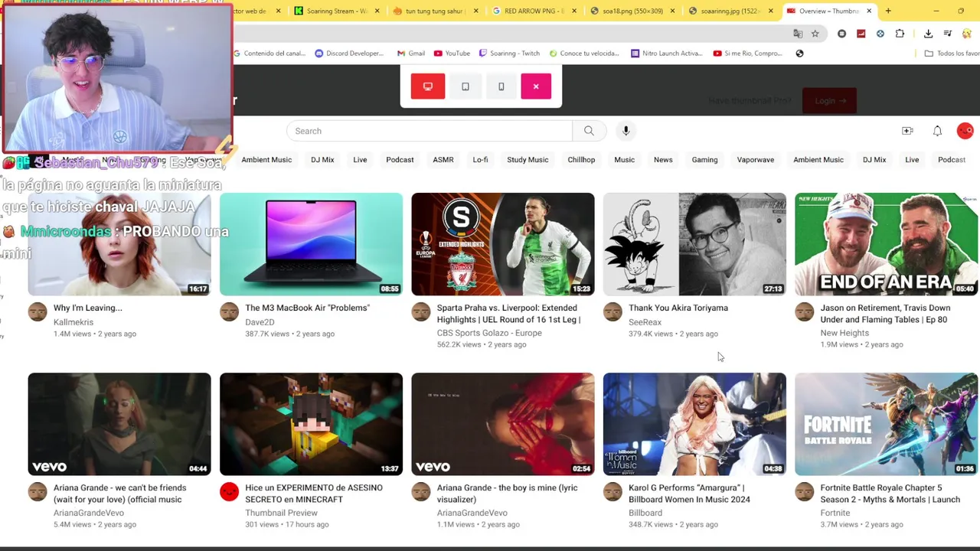Switch to tablet preview mode icon

465,86
